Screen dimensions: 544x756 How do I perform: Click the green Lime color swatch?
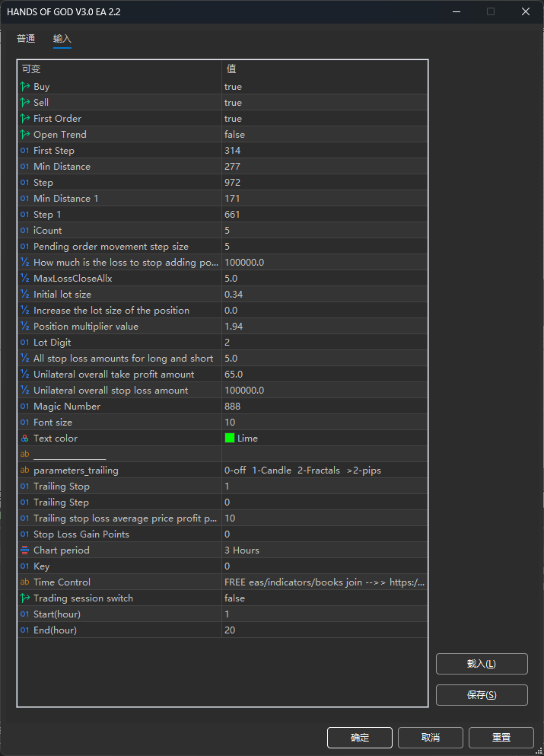[230, 439]
